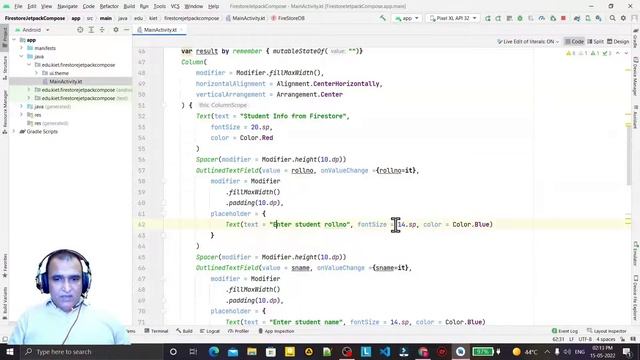
Task: Click UTF-8 encoding in status bar
Action: pos(585,339)
